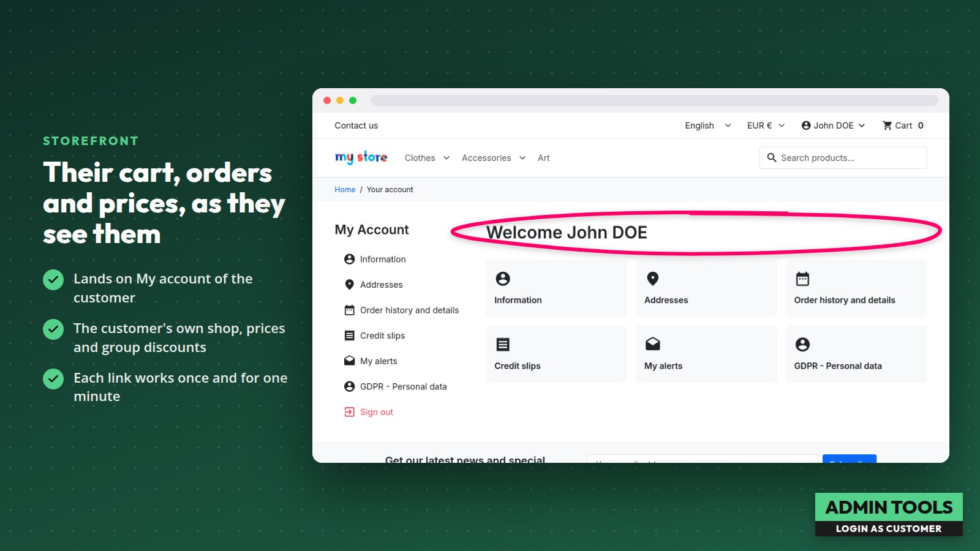Open GDPR - Personal data sidebar link
980x551 pixels.
[x=404, y=387]
